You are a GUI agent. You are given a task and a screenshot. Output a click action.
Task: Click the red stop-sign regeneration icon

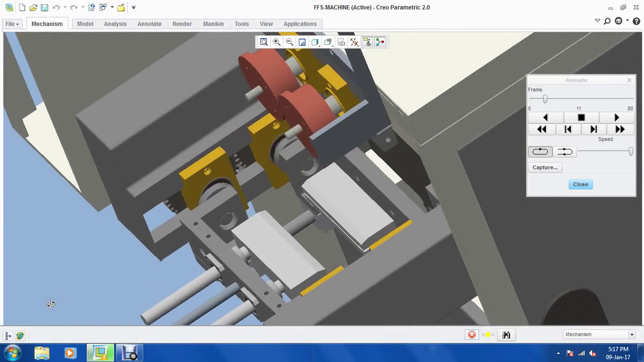pos(471,334)
